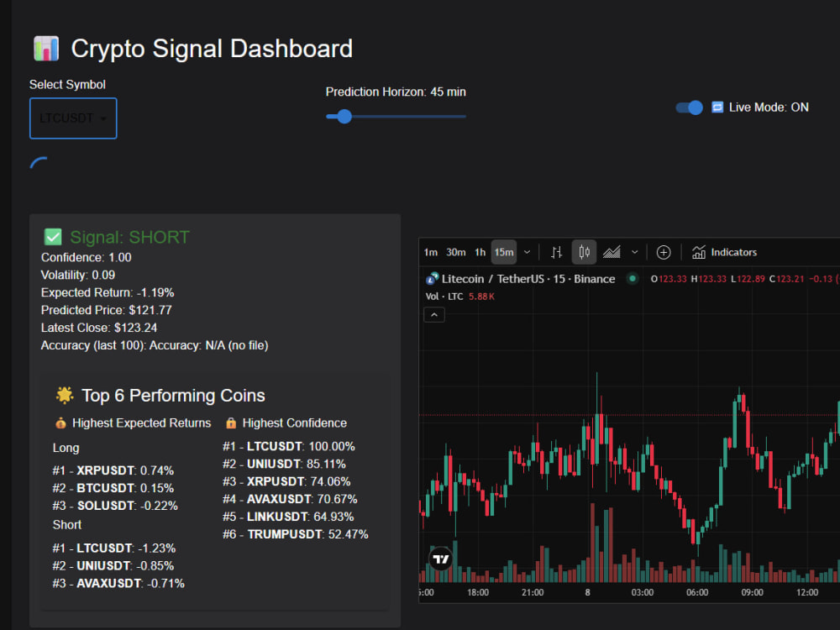The image size is (840, 630).
Task: Switch to the Bars chart style
Action: click(557, 252)
